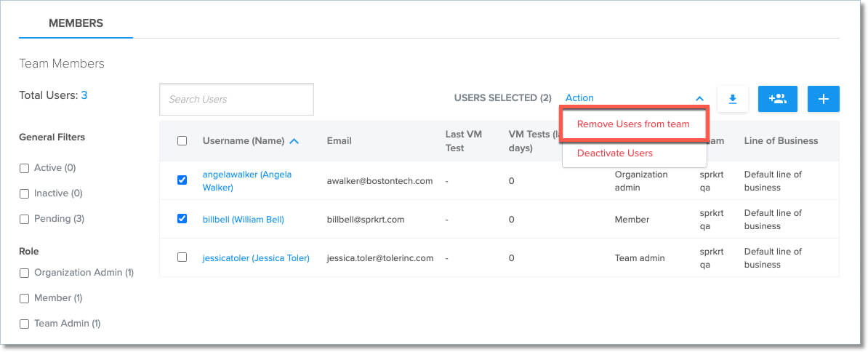
Task: Open the billbell (William Bell) link
Action: pyautogui.click(x=243, y=219)
